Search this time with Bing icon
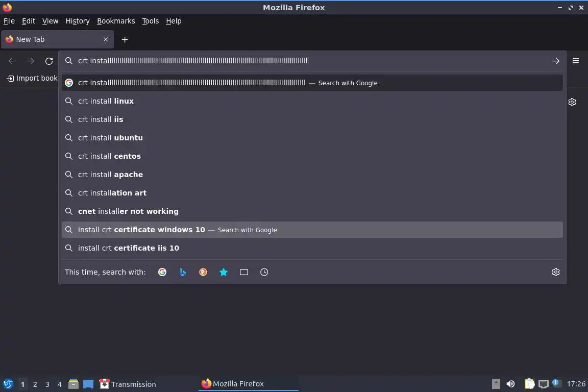 point(183,272)
